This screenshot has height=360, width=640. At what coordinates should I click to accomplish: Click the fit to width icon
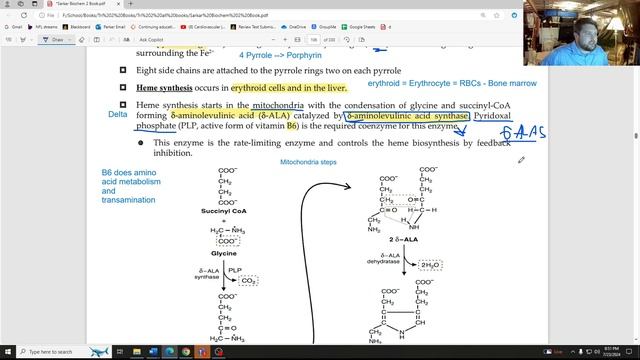click(298, 40)
